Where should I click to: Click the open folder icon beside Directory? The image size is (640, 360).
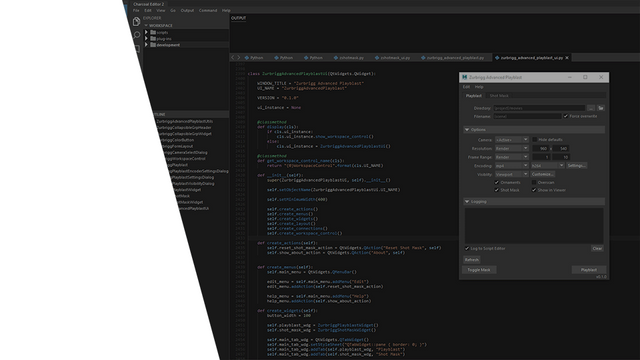tap(601, 108)
